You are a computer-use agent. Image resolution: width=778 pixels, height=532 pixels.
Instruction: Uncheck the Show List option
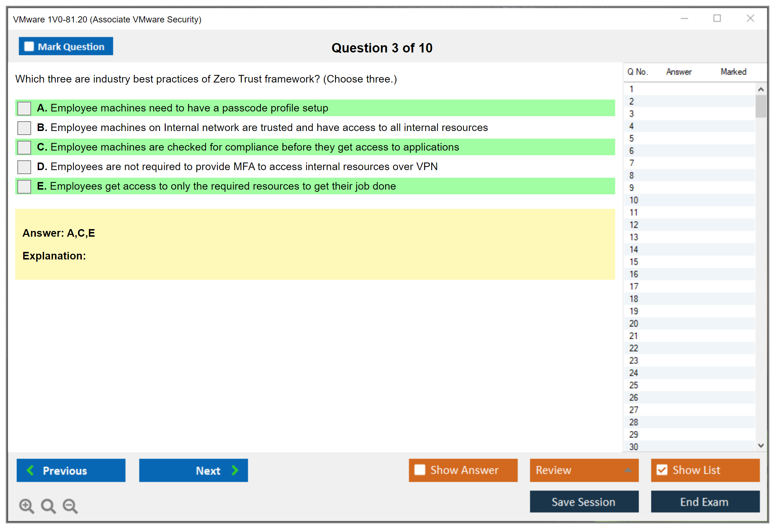pyautogui.click(x=662, y=470)
